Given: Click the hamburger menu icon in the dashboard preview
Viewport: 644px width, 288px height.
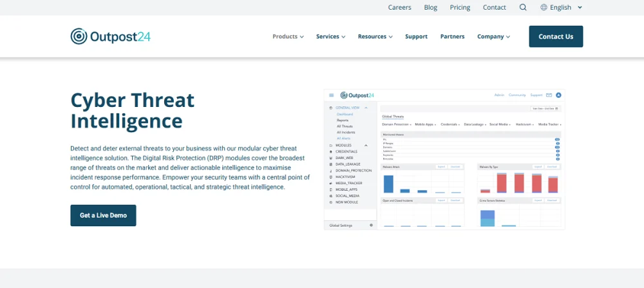Looking at the screenshot, I should click(331, 95).
